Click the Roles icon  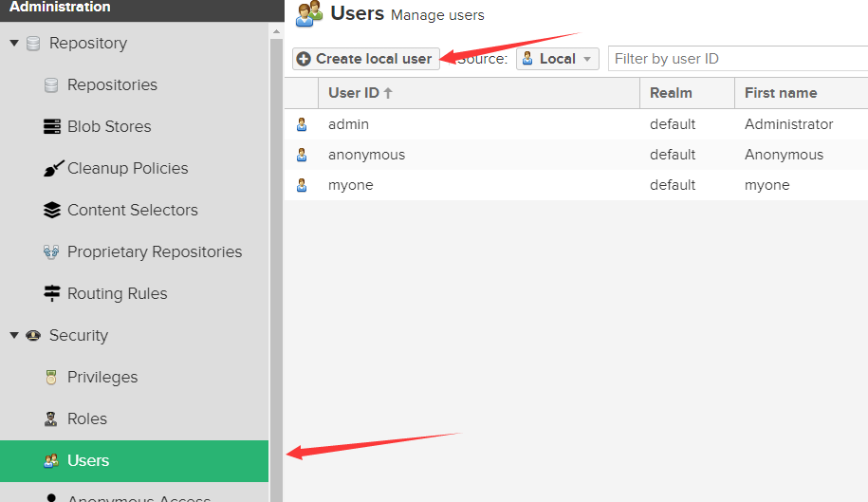[51, 419]
